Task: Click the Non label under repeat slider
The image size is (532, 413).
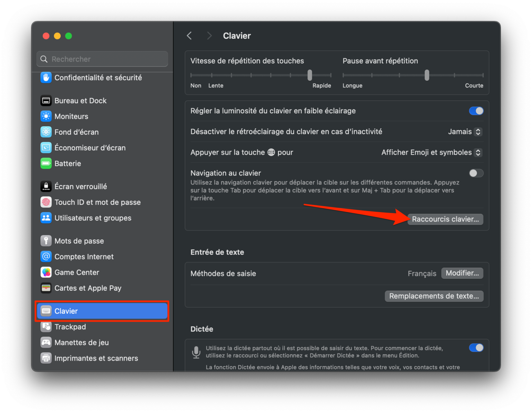Action: (196, 86)
